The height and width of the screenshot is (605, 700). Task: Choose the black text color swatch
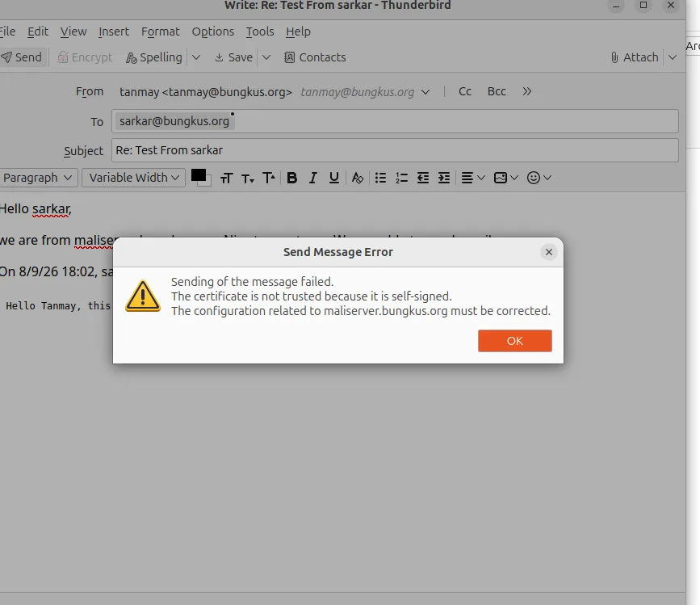point(199,175)
